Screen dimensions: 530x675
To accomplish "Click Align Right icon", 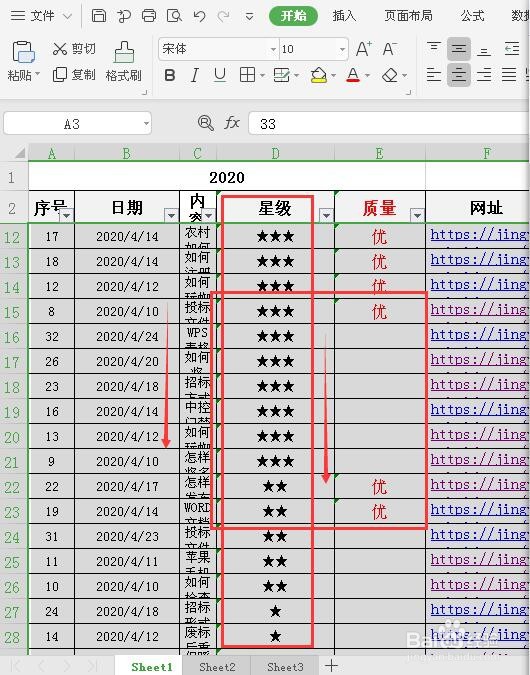I will coord(484,75).
